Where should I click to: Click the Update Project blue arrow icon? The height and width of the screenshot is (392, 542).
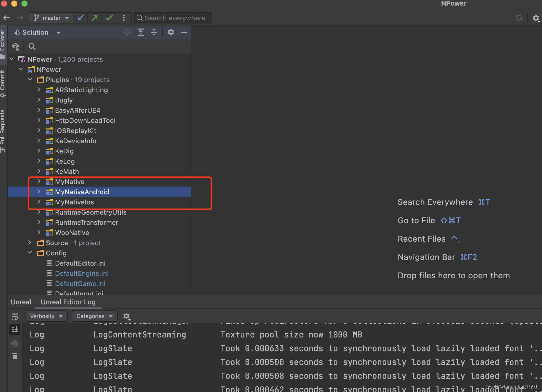(x=80, y=18)
